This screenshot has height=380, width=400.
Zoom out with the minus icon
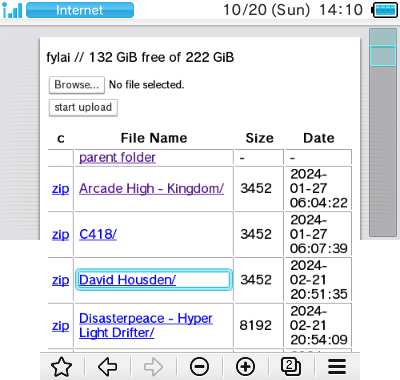click(199, 367)
